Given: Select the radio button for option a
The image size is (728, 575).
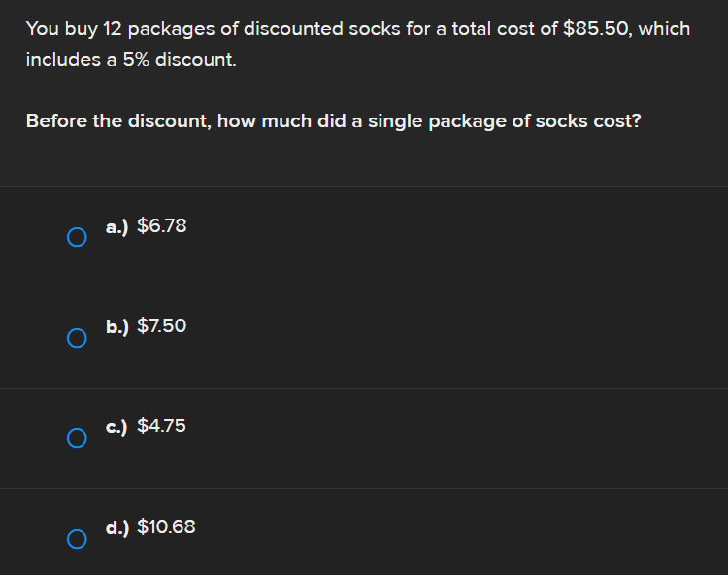Looking at the screenshot, I should 77,237.
